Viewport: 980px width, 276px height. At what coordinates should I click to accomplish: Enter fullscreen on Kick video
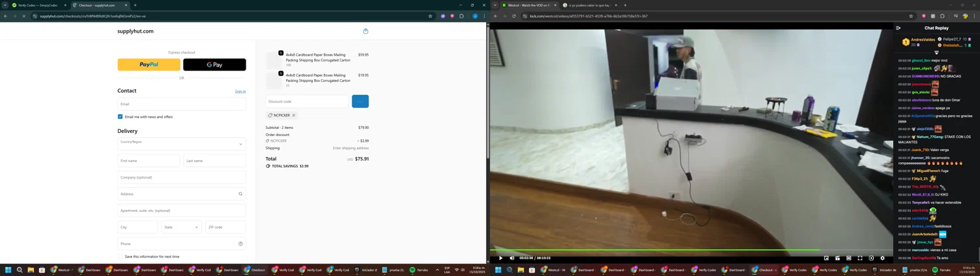[860, 258]
